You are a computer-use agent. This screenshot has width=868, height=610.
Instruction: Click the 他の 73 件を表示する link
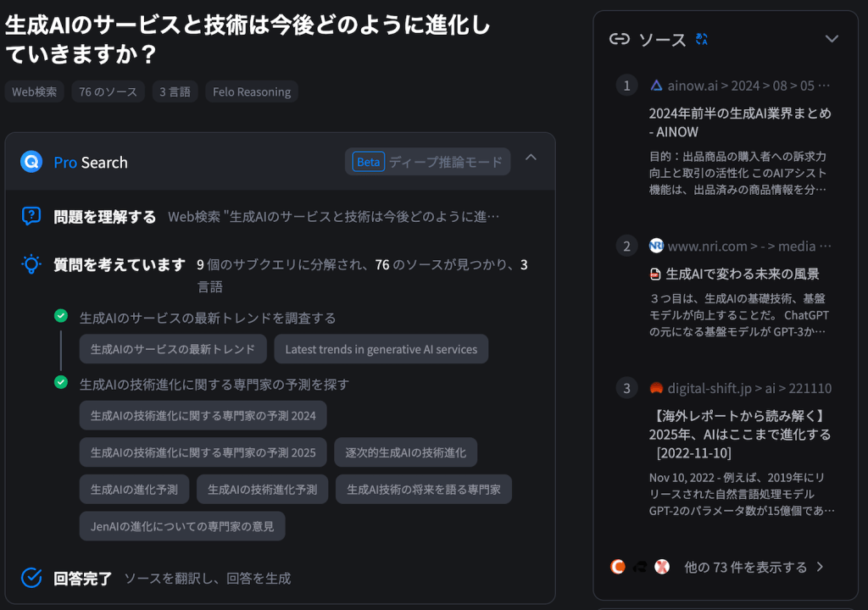pyautogui.click(x=746, y=568)
